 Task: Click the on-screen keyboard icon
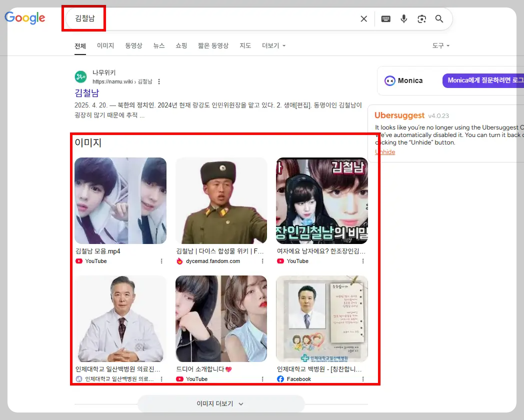point(385,18)
